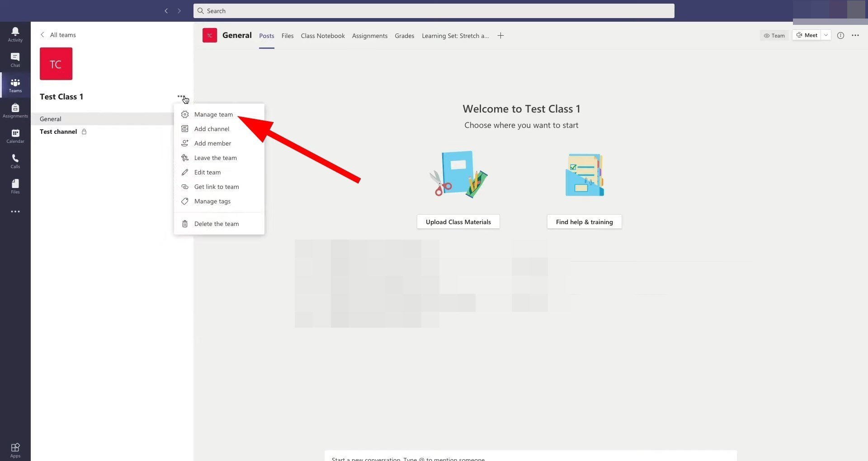Open the Calendar app
This screenshot has height=461, width=868.
click(15, 136)
